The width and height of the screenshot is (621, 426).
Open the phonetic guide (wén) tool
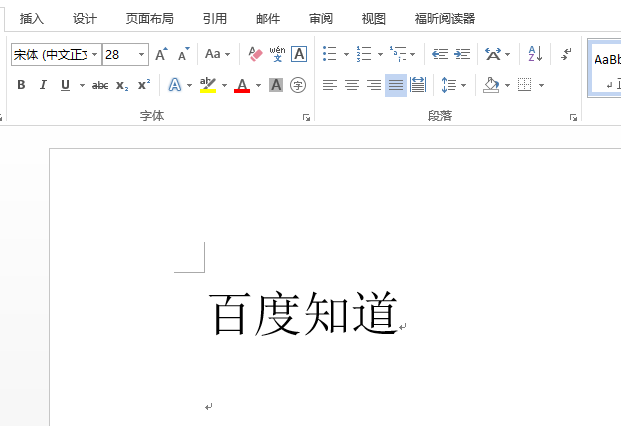click(x=277, y=54)
